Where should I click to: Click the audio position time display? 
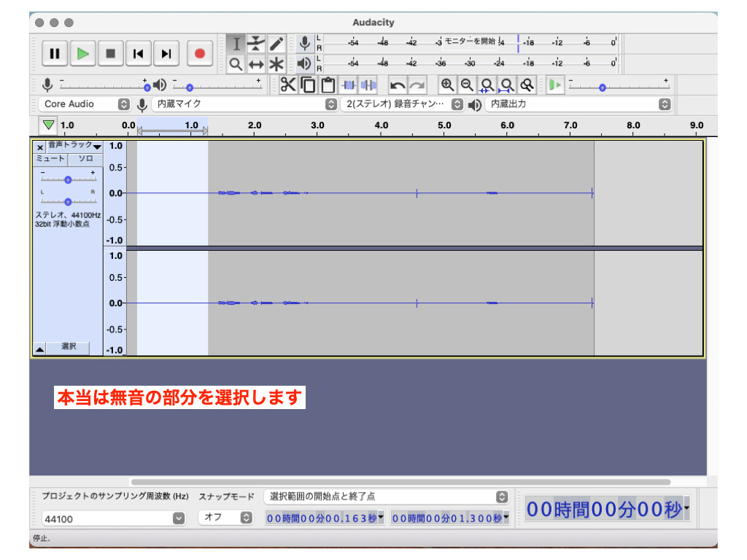click(x=607, y=509)
